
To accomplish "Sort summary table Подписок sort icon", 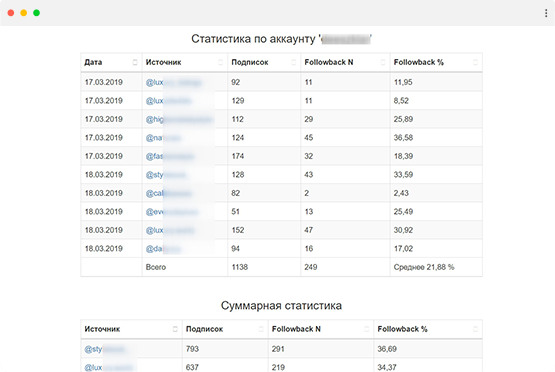I will tap(261, 329).
